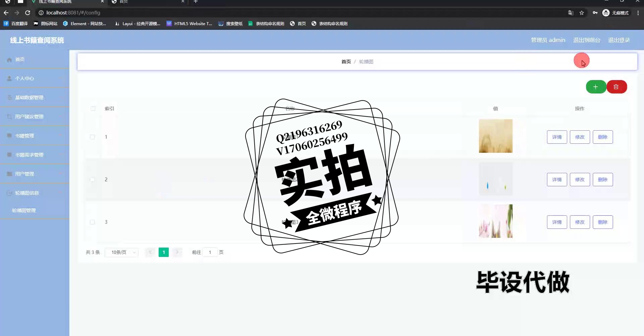Open the Layui bookmark
Image resolution: width=644 pixels, height=336 pixels.
coord(138,23)
